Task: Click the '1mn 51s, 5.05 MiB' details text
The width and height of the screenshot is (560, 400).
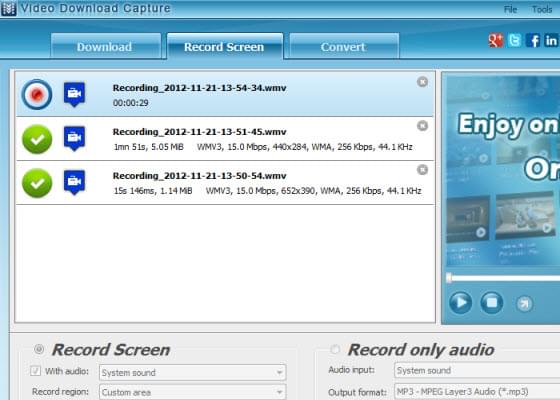Action: click(149, 147)
